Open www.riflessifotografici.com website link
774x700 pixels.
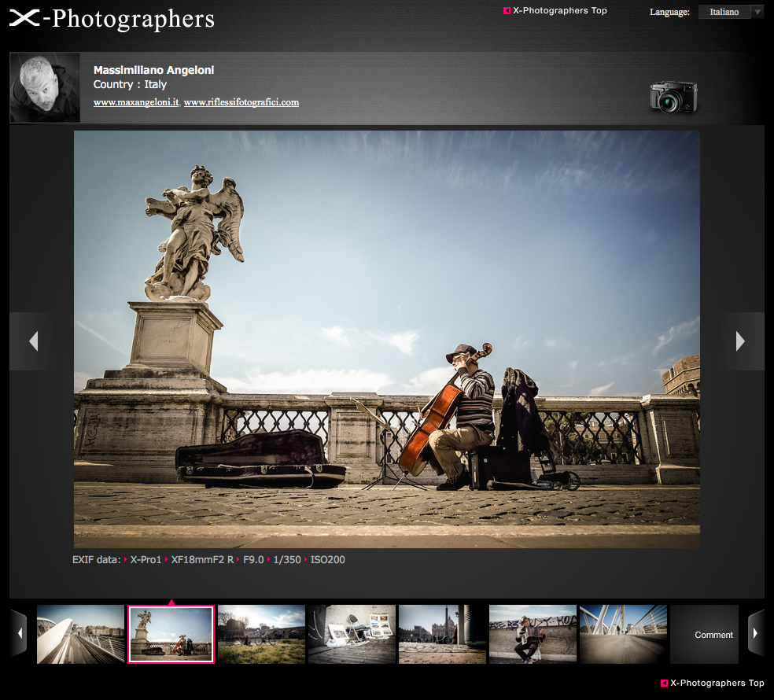pyautogui.click(x=241, y=102)
